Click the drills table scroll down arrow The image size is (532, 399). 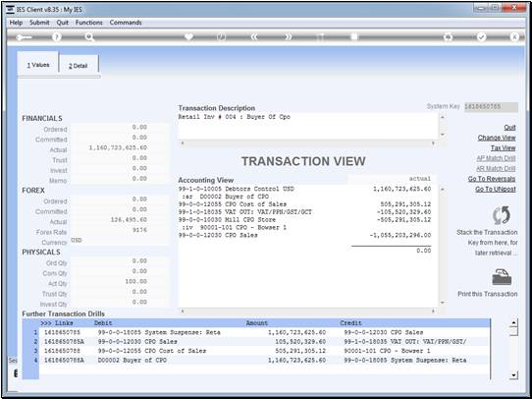tap(514, 375)
